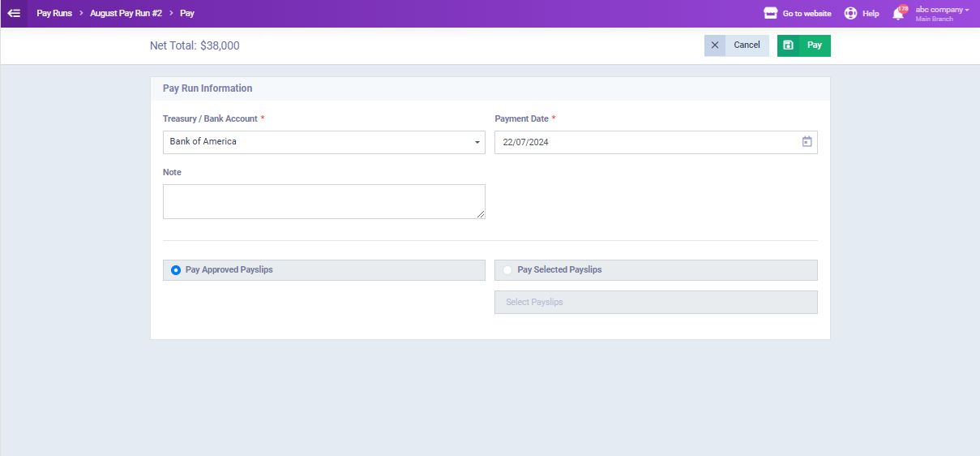Select the Pay Approved Payslips radio button
The width and height of the screenshot is (980, 456).
click(176, 270)
